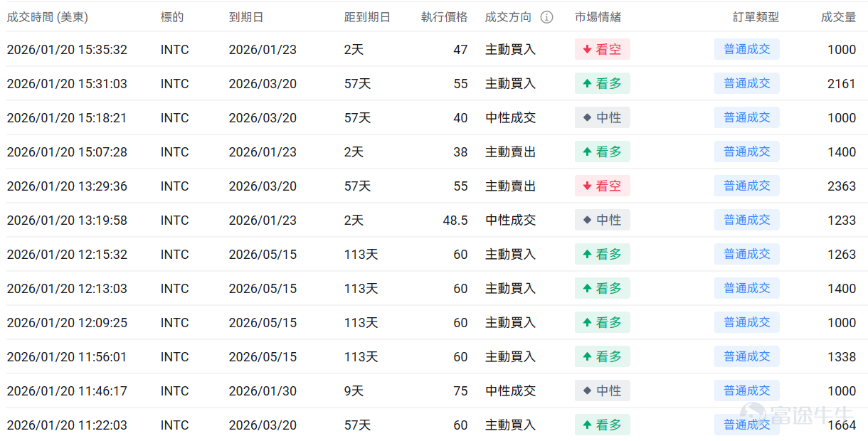Click 普通成交 badge in the 11:46:17 row
Screen dimensions: 868x441
pyautogui.click(x=747, y=390)
